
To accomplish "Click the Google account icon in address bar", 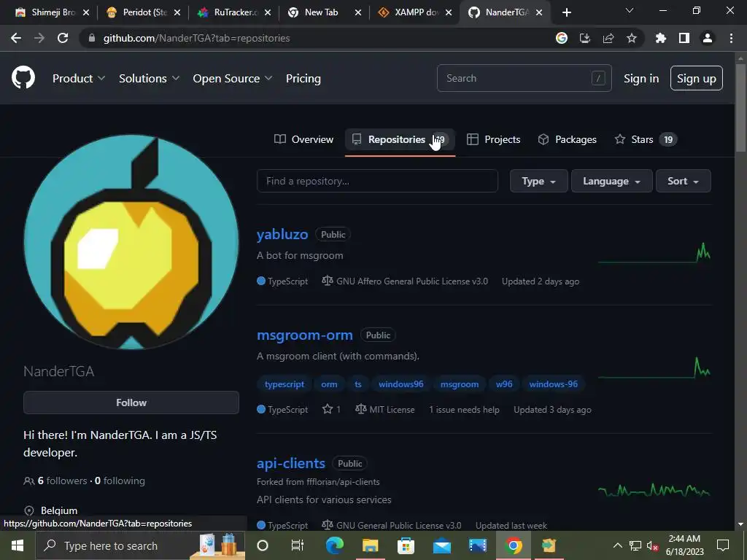I will 562,38.
